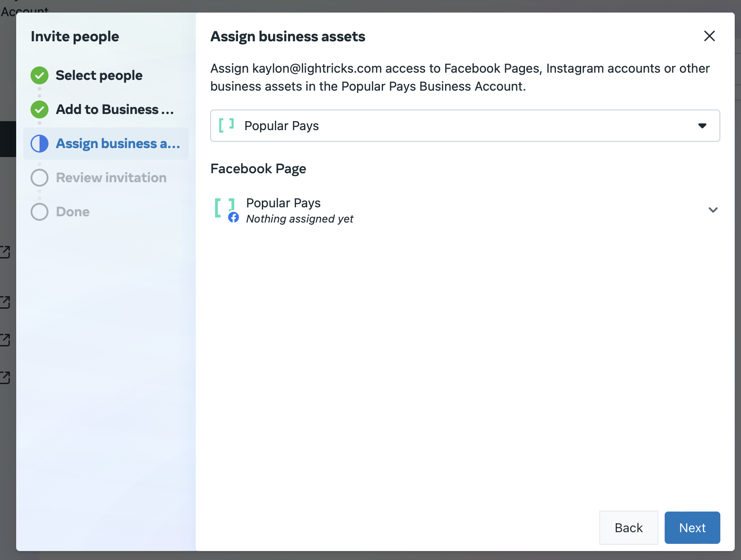Image resolution: width=741 pixels, height=560 pixels.
Task: Click the half-filled circle step icon
Action: (x=40, y=144)
